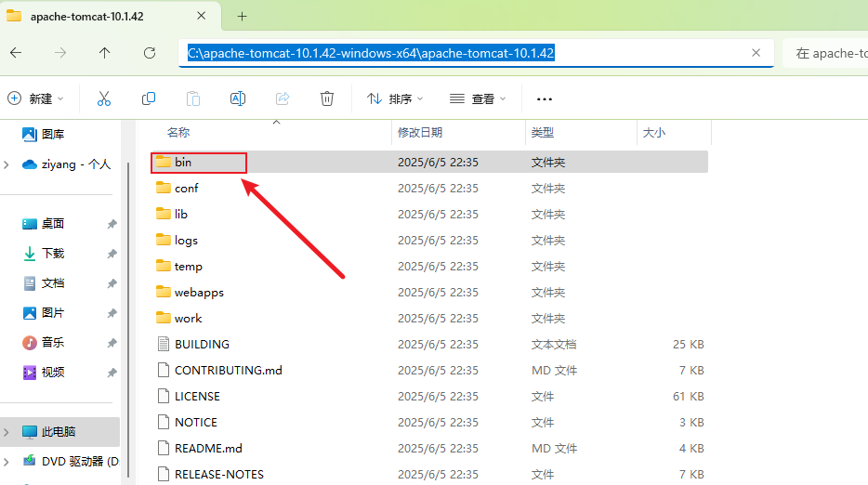Click the Share icon in toolbar

click(283, 98)
